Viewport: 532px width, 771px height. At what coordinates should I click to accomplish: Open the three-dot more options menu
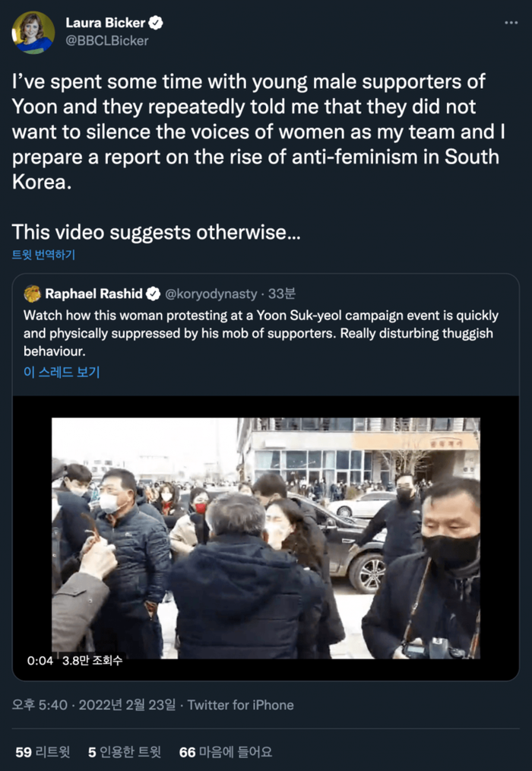[x=511, y=23]
